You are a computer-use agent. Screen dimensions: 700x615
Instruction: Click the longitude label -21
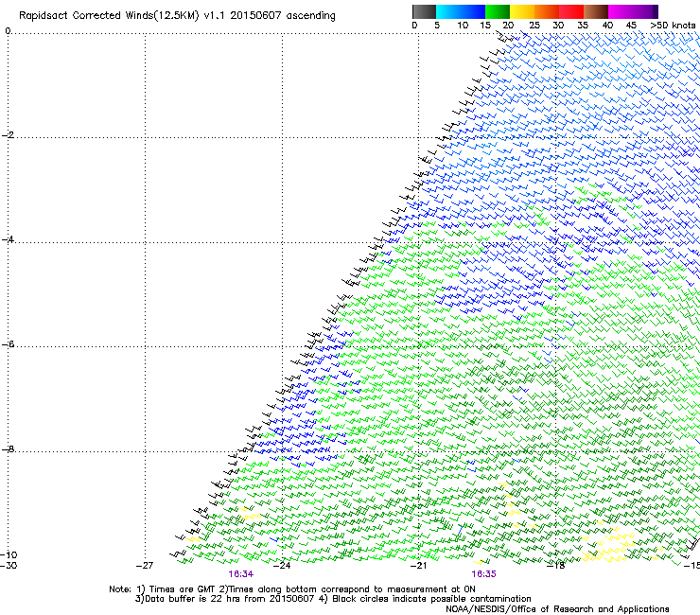[419, 566]
